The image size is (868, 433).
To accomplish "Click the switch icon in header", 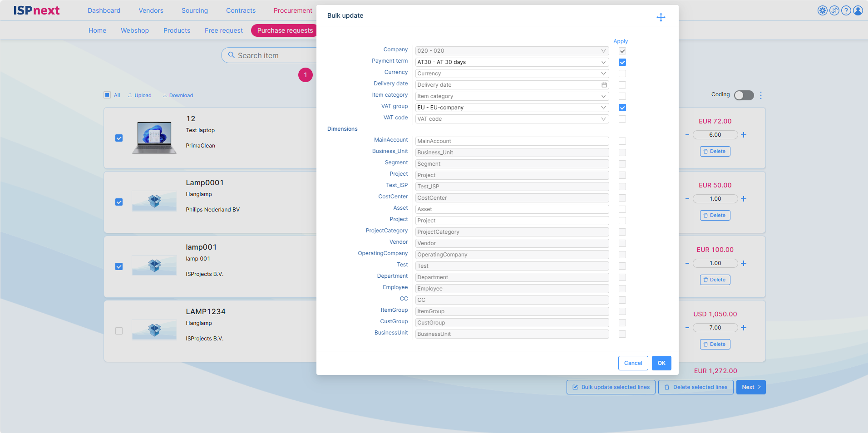I will [x=834, y=10].
